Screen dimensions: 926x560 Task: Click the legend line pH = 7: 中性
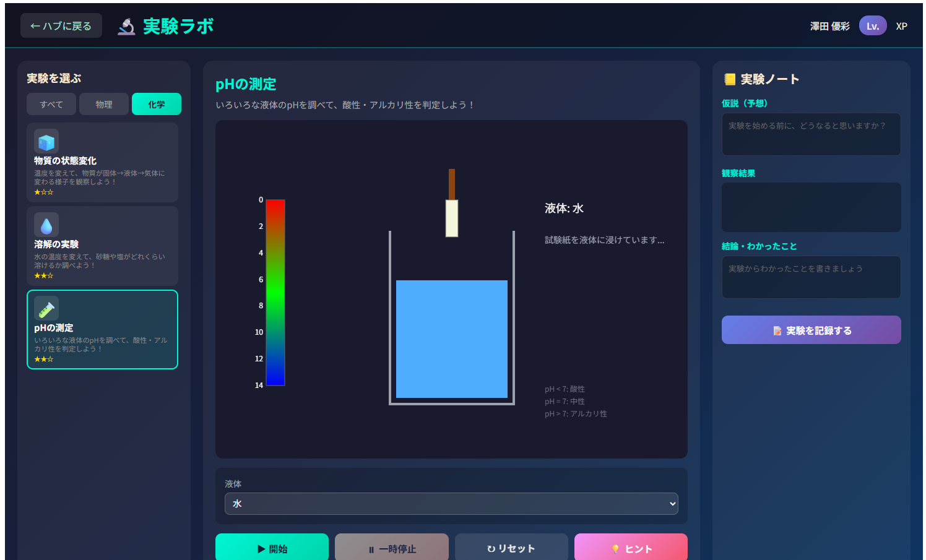point(565,402)
